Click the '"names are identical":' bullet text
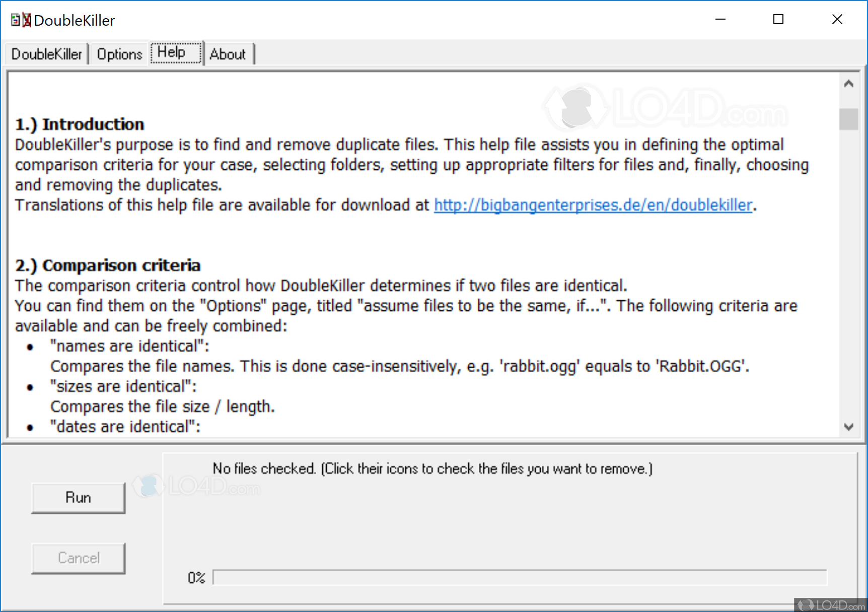 (129, 346)
